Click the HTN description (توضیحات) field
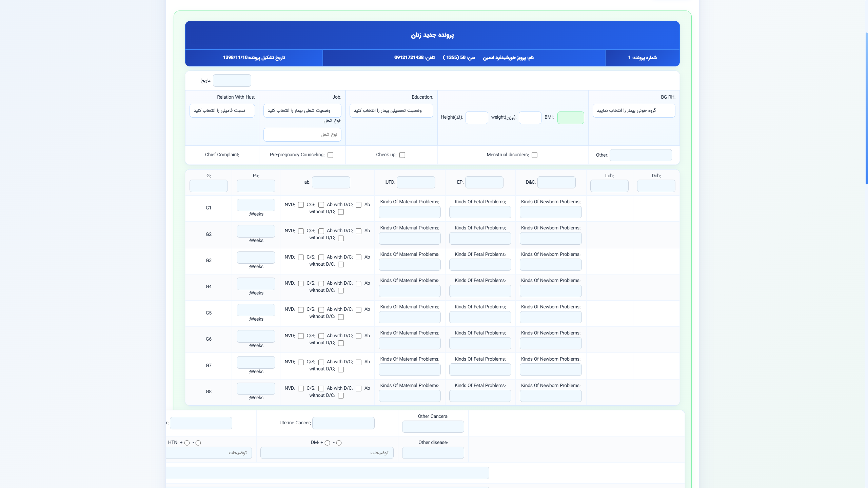 click(209, 453)
